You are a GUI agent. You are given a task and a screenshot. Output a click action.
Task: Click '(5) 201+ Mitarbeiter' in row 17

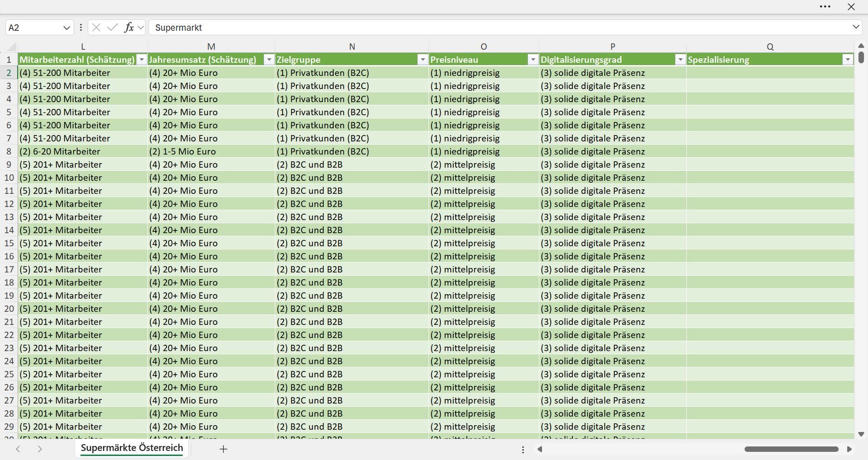pyautogui.click(x=83, y=270)
